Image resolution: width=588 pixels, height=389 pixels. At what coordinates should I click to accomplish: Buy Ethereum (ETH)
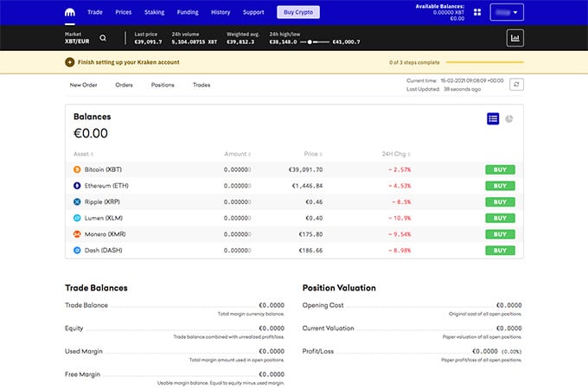pos(500,186)
